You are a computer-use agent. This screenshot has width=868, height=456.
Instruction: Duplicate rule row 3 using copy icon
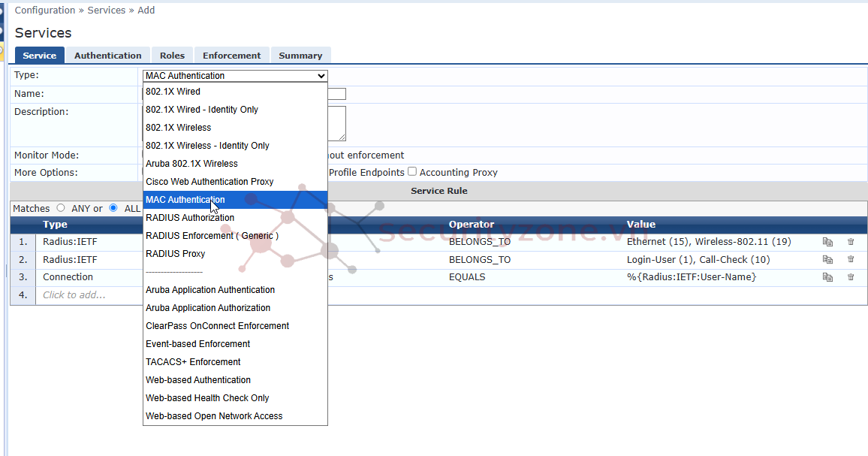(827, 277)
